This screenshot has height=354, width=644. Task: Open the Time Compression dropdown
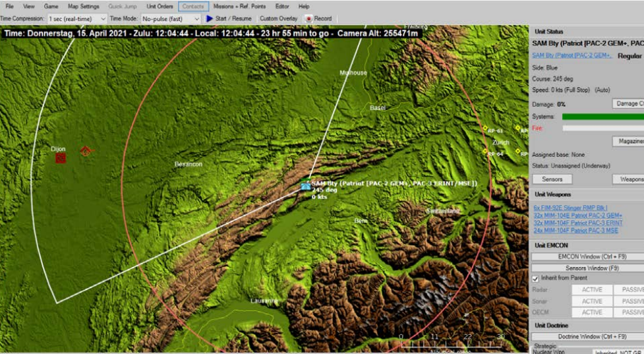click(x=77, y=18)
